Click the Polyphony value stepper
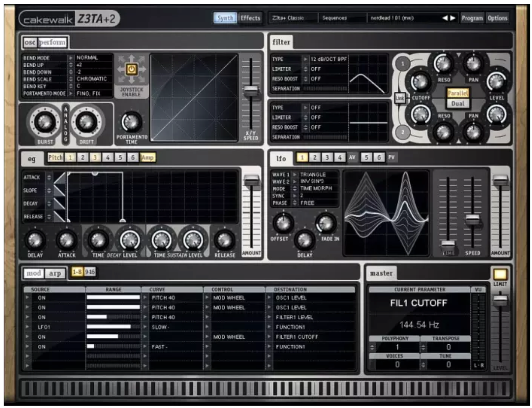This screenshot has height=408, width=532. (372, 347)
